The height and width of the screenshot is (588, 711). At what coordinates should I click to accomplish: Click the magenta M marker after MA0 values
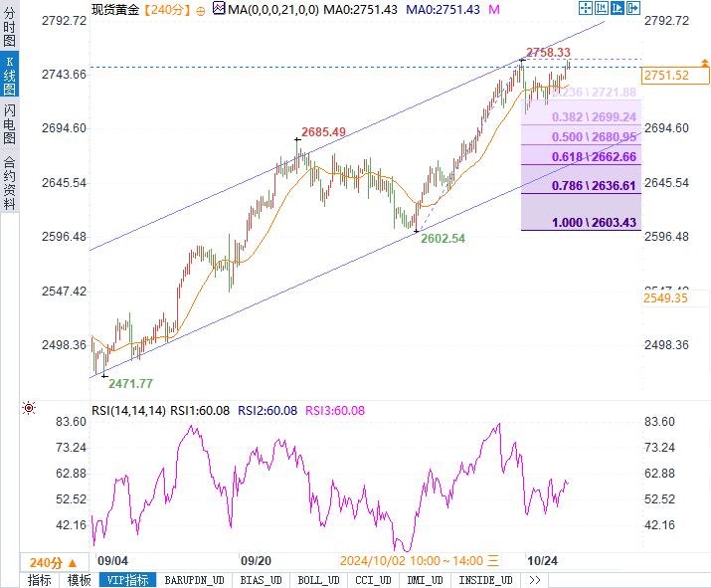pyautogui.click(x=492, y=9)
